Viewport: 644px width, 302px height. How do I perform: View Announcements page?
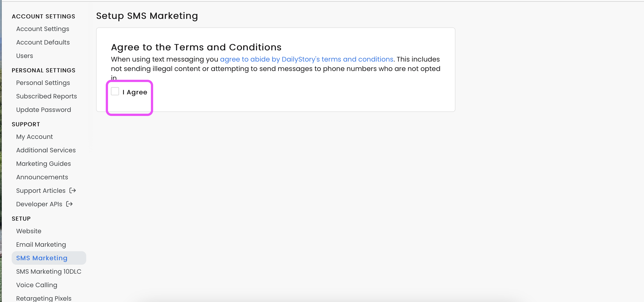point(42,177)
